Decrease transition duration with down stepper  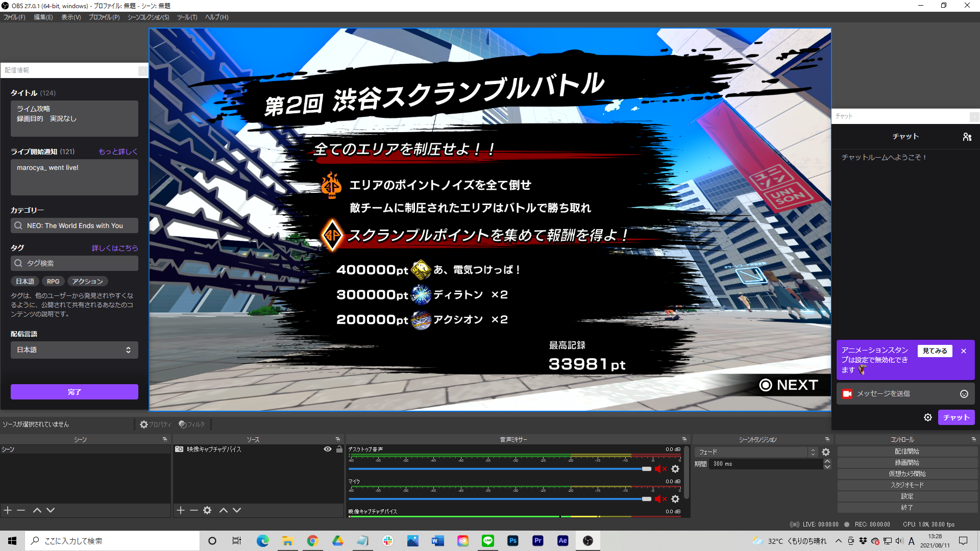pos(827,467)
